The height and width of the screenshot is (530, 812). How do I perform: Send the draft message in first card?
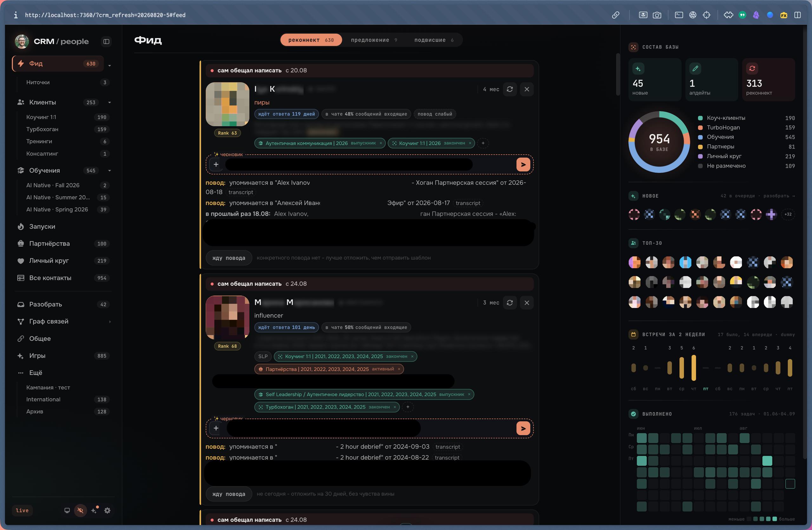523,164
